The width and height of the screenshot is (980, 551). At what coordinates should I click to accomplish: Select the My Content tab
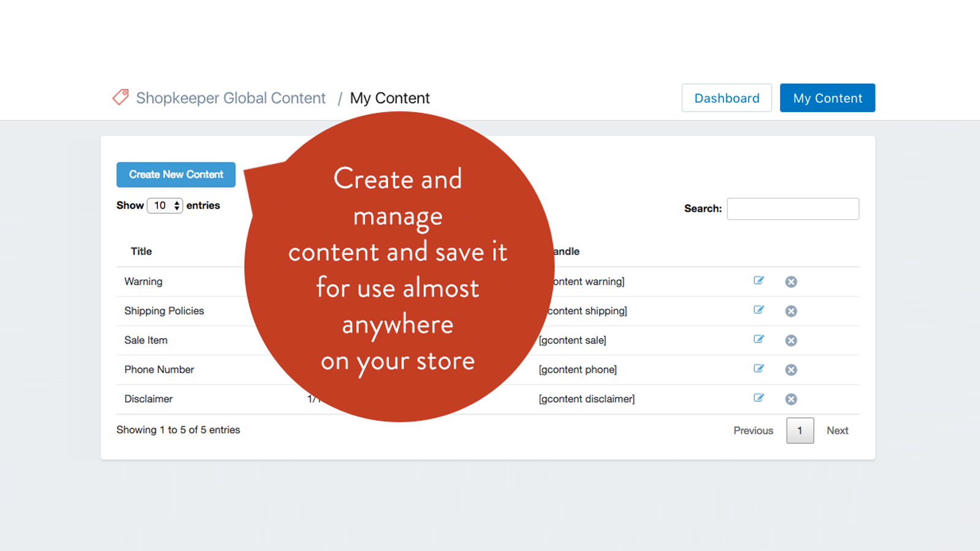827,98
